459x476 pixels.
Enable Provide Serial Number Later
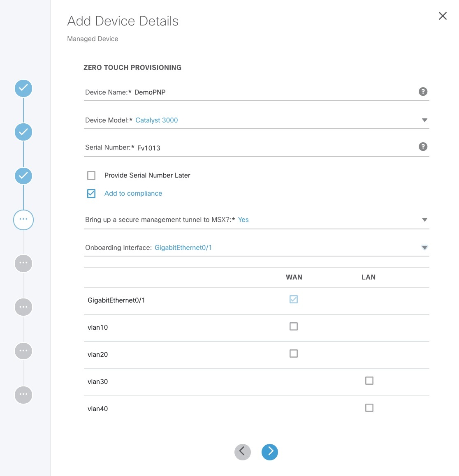[91, 175]
